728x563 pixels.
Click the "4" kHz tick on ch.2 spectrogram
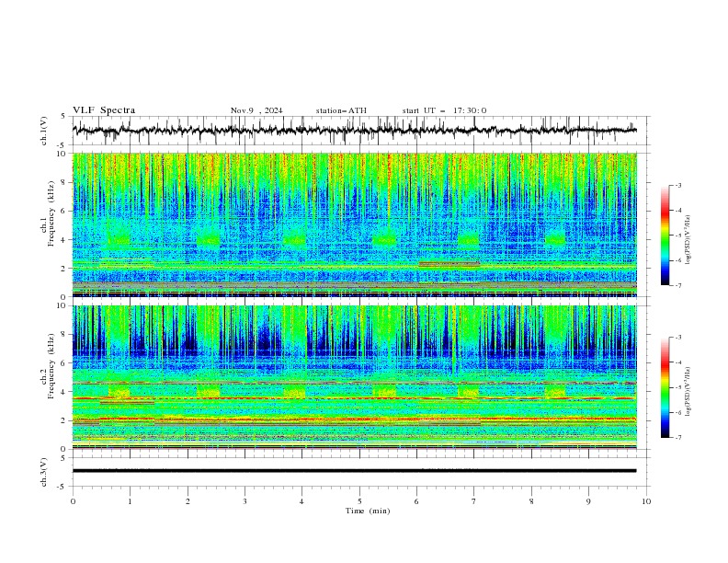[64, 392]
